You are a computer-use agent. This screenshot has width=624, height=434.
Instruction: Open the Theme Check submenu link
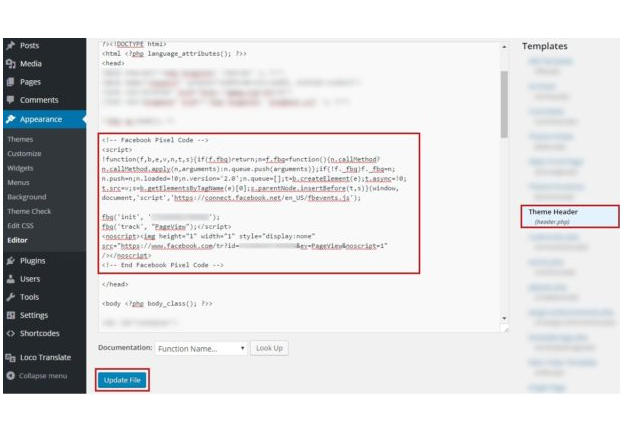[x=29, y=211]
